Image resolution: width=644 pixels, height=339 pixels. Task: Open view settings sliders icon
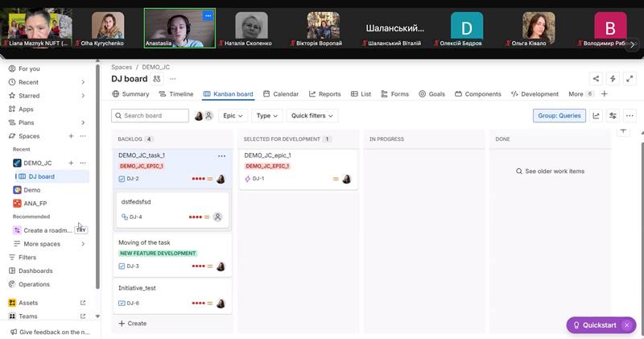click(613, 116)
